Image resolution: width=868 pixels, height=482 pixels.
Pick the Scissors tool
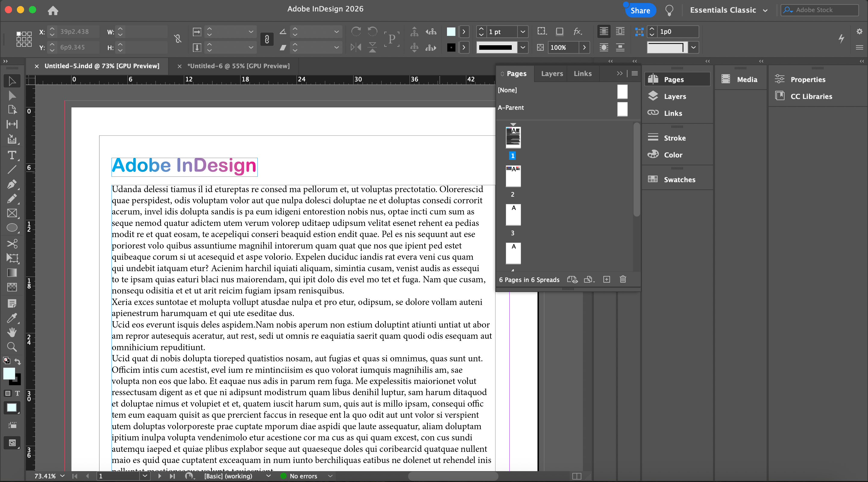click(x=12, y=243)
